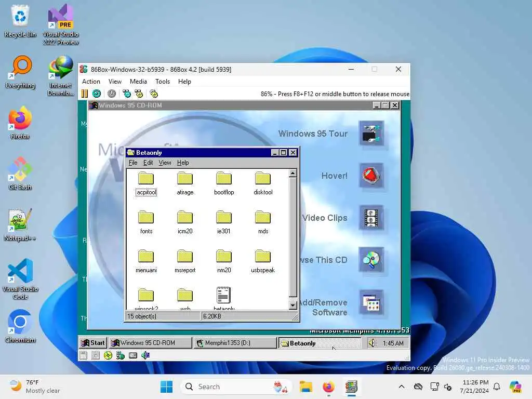Click the 86Box hard reset icon
This screenshot has height=399, width=532.
click(x=96, y=94)
